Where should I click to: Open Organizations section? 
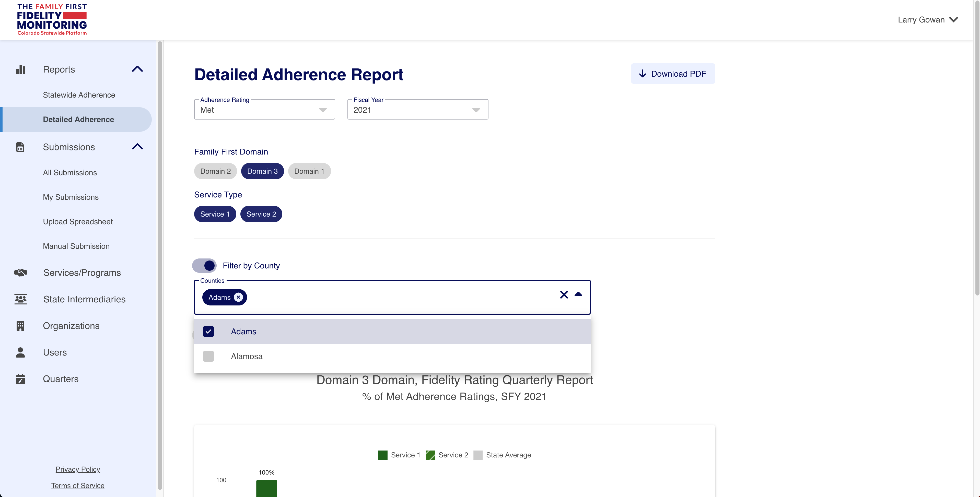tap(71, 326)
